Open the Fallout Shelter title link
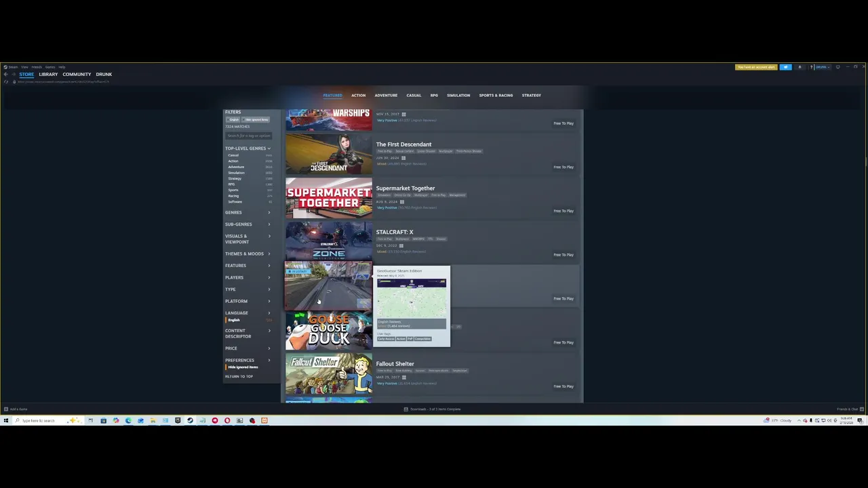868x488 pixels. pyautogui.click(x=395, y=364)
